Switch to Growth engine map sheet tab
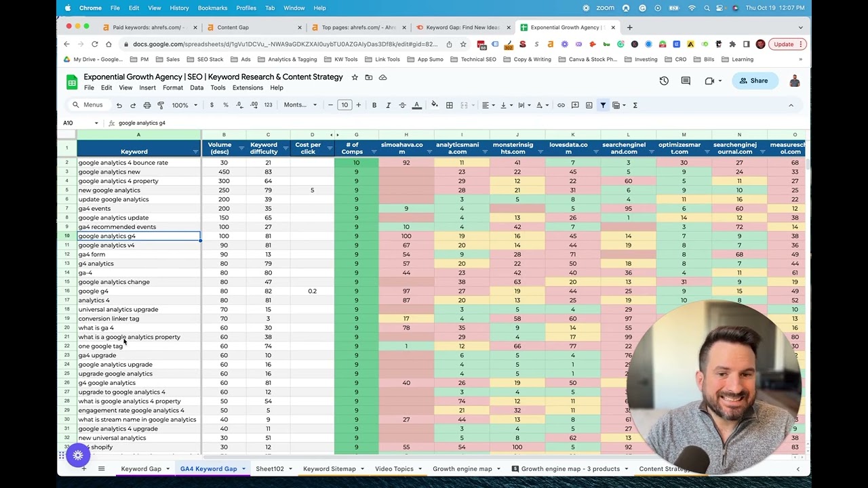The image size is (868, 488). pyautogui.click(x=462, y=469)
